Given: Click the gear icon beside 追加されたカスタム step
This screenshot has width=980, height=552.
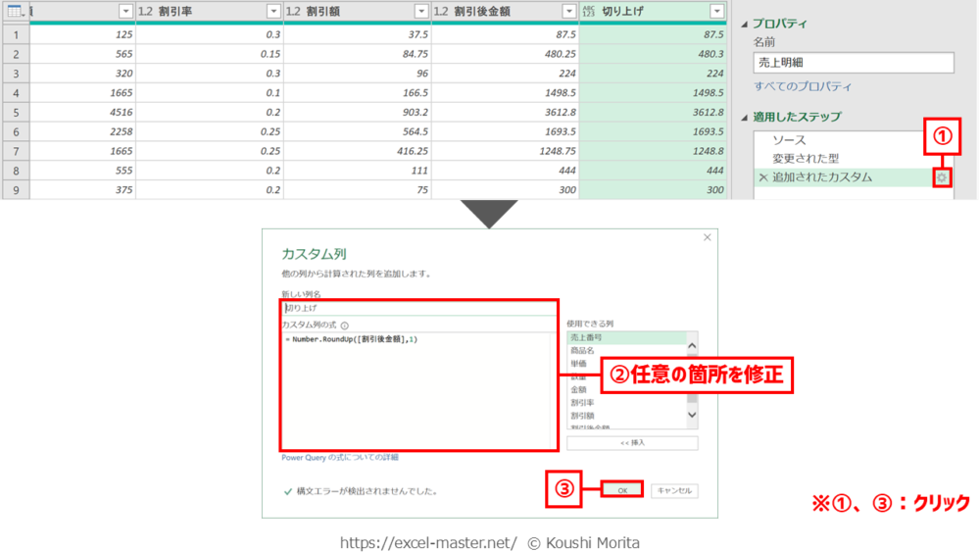Looking at the screenshot, I should click(942, 177).
